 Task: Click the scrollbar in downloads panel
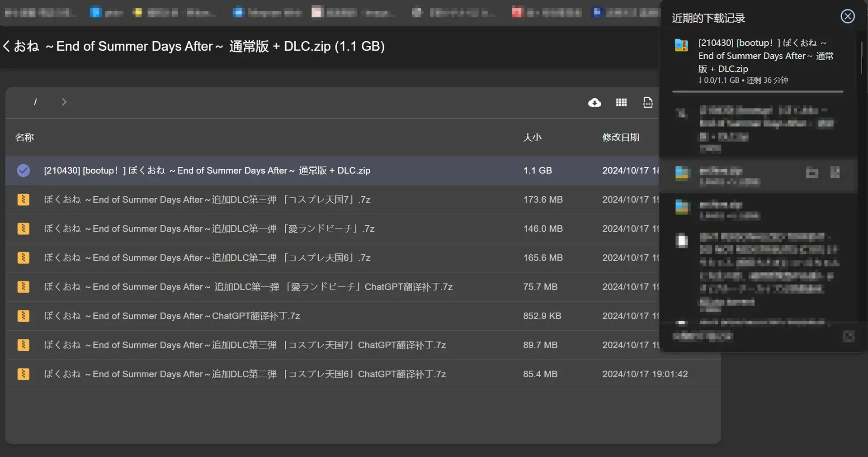click(x=862, y=58)
